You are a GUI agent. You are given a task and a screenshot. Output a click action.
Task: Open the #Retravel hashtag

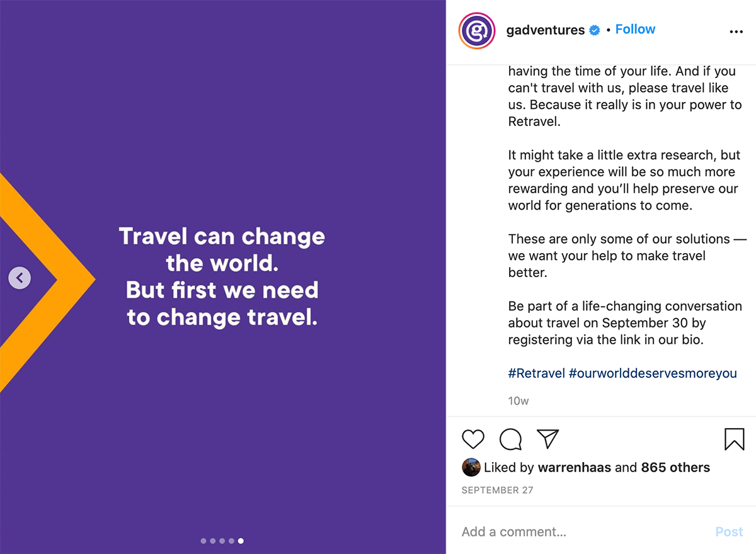pyautogui.click(x=537, y=373)
